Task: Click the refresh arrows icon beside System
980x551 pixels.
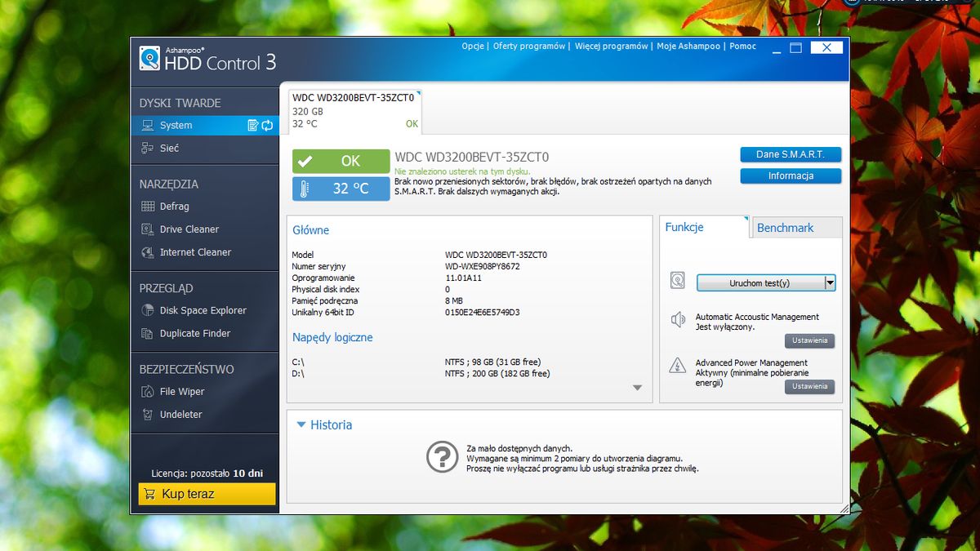Action: coord(267,126)
